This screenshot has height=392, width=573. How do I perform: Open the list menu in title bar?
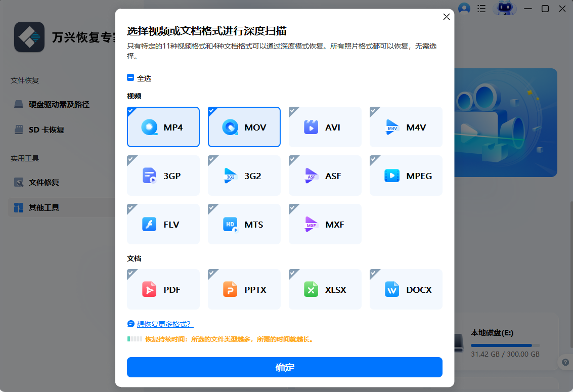coord(481,9)
